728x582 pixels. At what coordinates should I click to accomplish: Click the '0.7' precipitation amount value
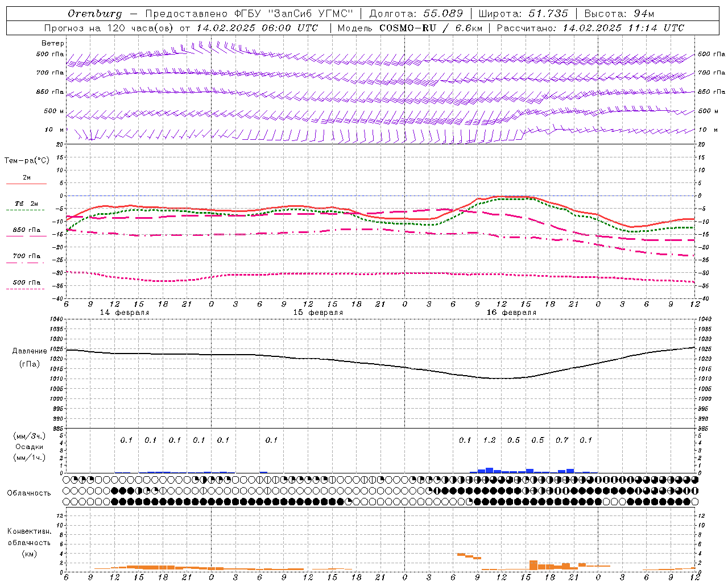[562, 440]
